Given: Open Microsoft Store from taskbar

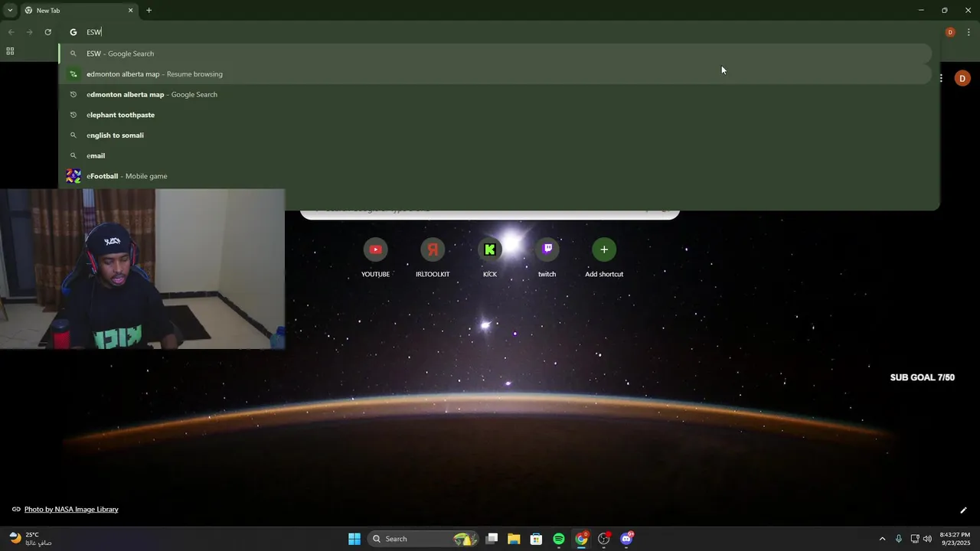Looking at the screenshot, I should click(536, 539).
